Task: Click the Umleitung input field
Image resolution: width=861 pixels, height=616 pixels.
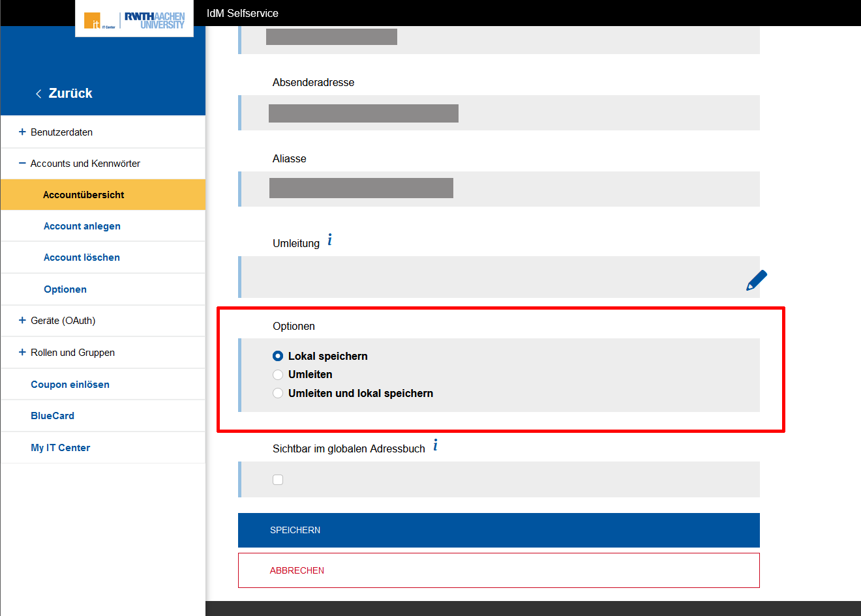Action: (489, 278)
